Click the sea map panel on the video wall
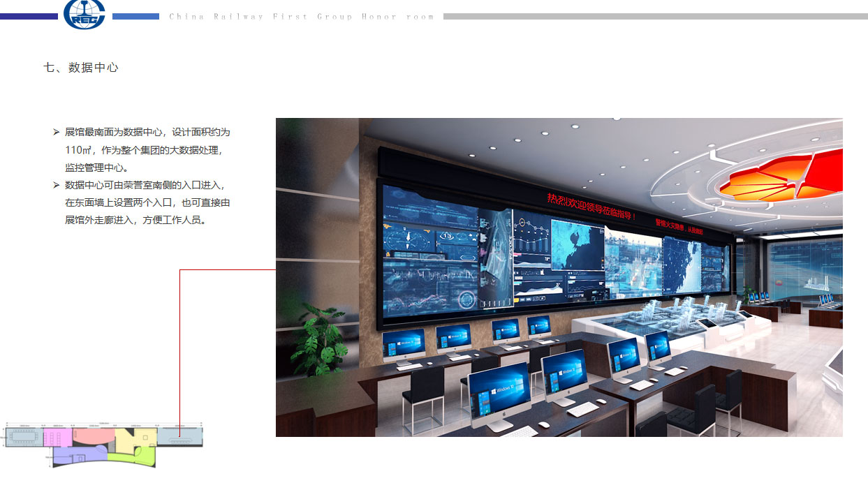 point(578,245)
